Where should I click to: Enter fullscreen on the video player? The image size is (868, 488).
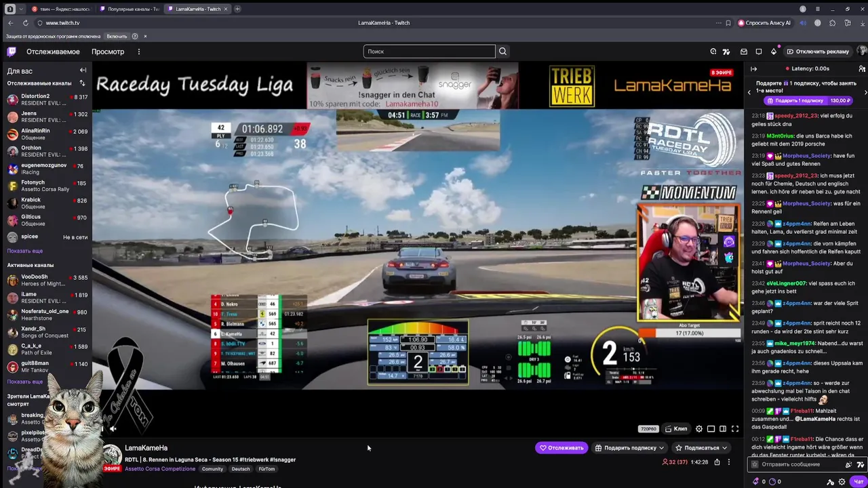735,428
